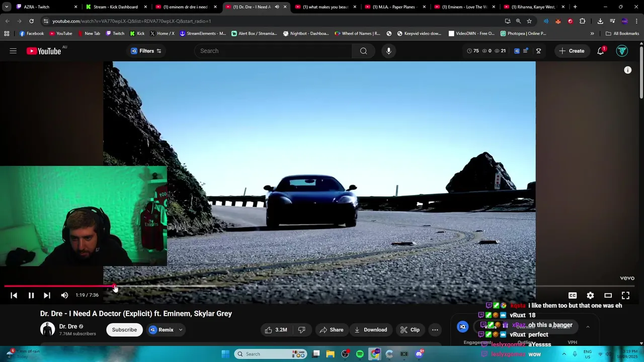644x362 pixels.
Task: Open the YouTube guide hamburger menu
Action: pos(13,51)
